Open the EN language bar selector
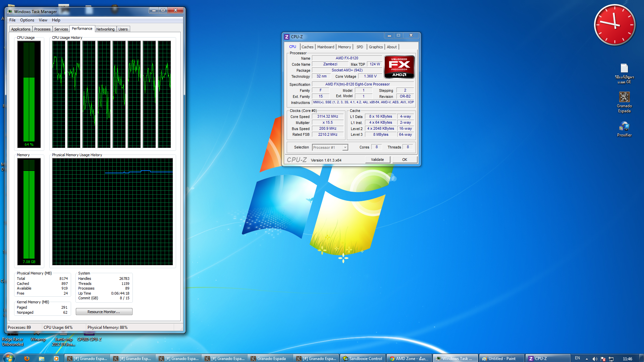Viewport: 644px width, 362px height. pos(577,358)
